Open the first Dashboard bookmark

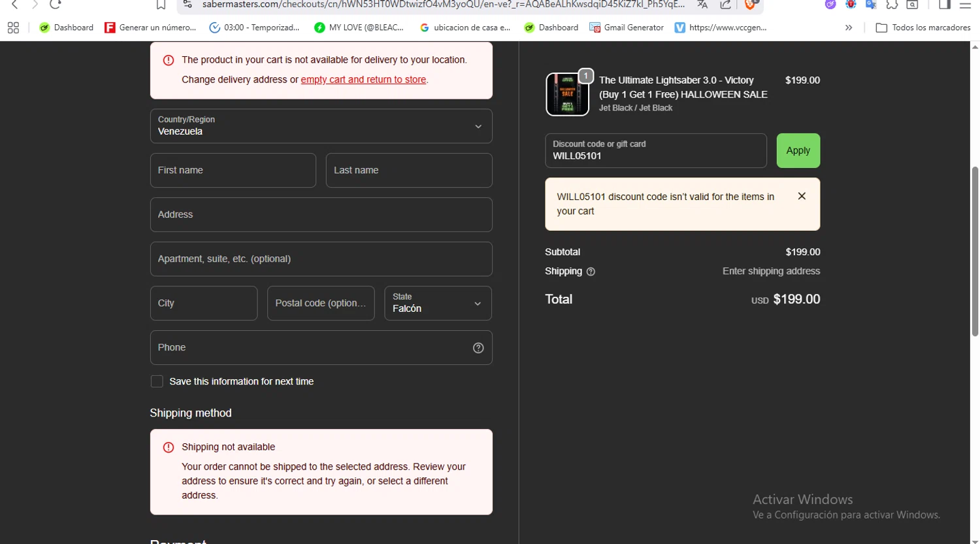coord(66,27)
